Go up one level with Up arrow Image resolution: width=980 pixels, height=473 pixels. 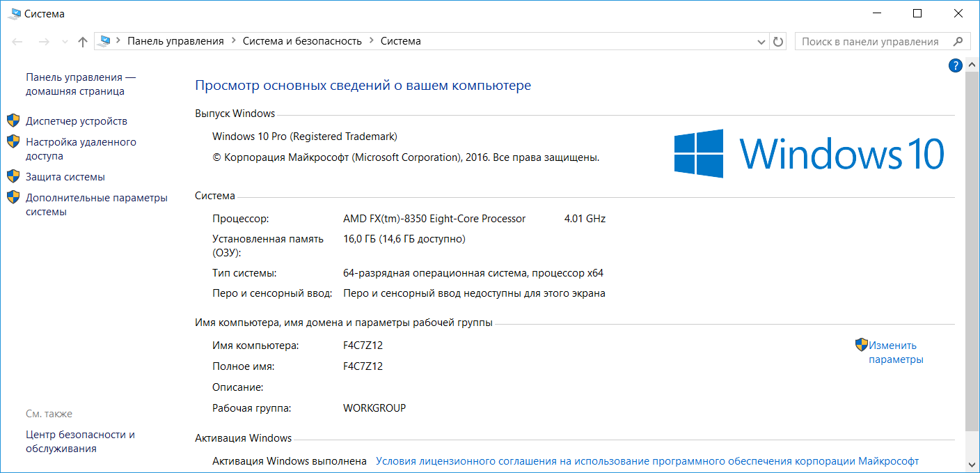click(x=83, y=42)
